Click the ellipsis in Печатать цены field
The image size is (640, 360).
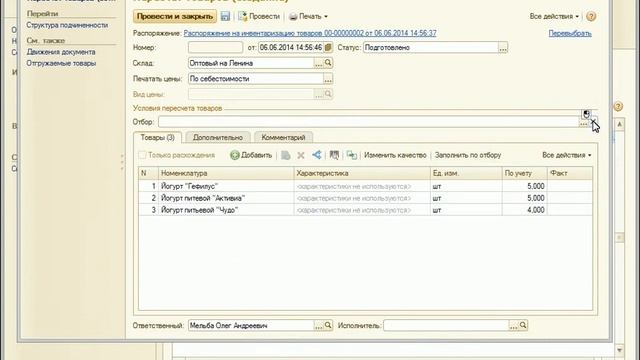click(328, 79)
